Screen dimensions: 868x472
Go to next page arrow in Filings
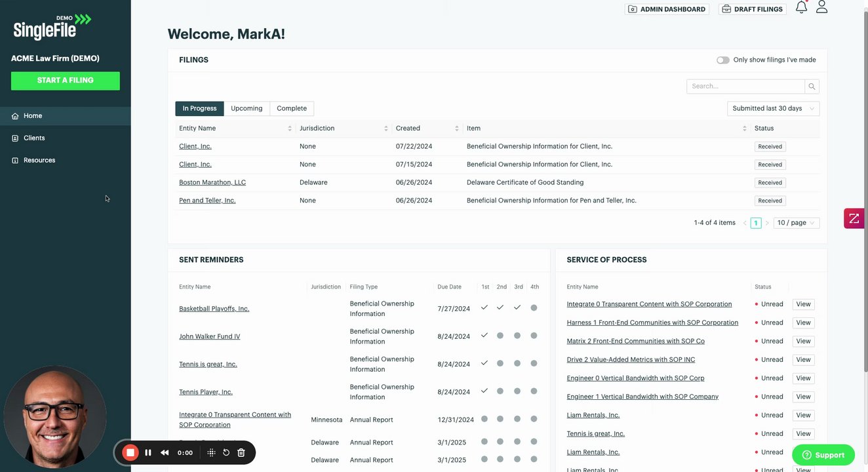[x=767, y=223]
